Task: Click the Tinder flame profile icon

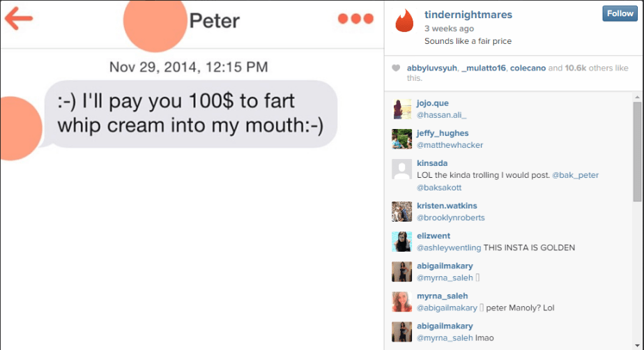Action: (x=404, y=20)
